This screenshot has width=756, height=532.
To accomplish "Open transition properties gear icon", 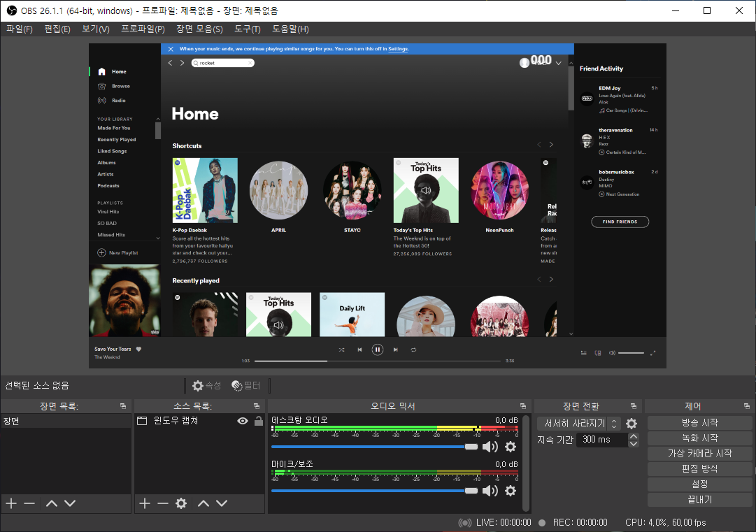I will pyautogui.click(x=632, y=424).
